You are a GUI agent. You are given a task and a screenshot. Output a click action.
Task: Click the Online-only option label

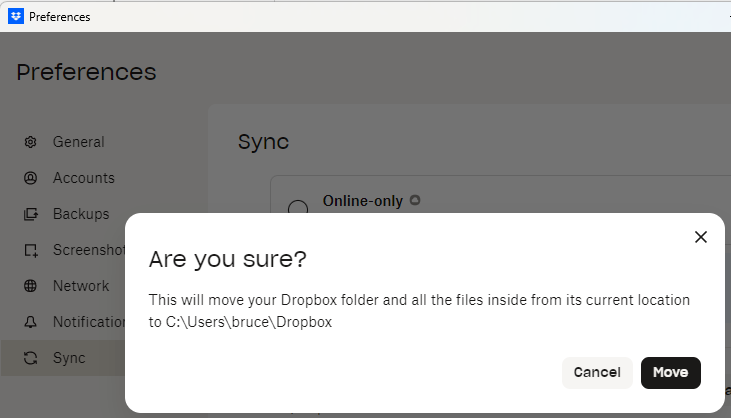click(362, 201)
